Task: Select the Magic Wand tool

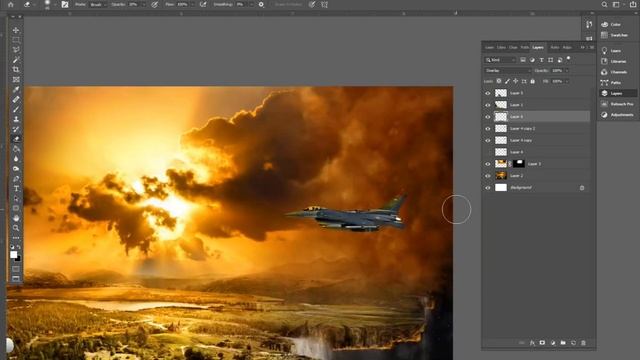Action: point(16,60)
